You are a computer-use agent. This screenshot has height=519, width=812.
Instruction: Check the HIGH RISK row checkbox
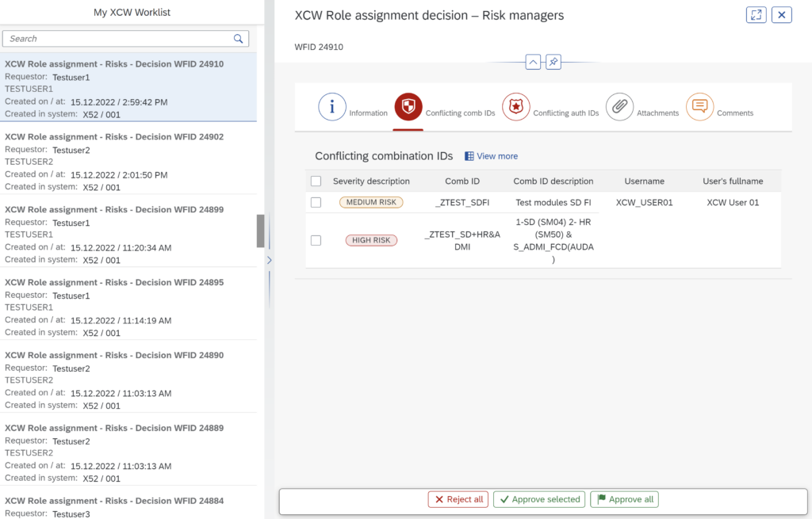point(316,240)
